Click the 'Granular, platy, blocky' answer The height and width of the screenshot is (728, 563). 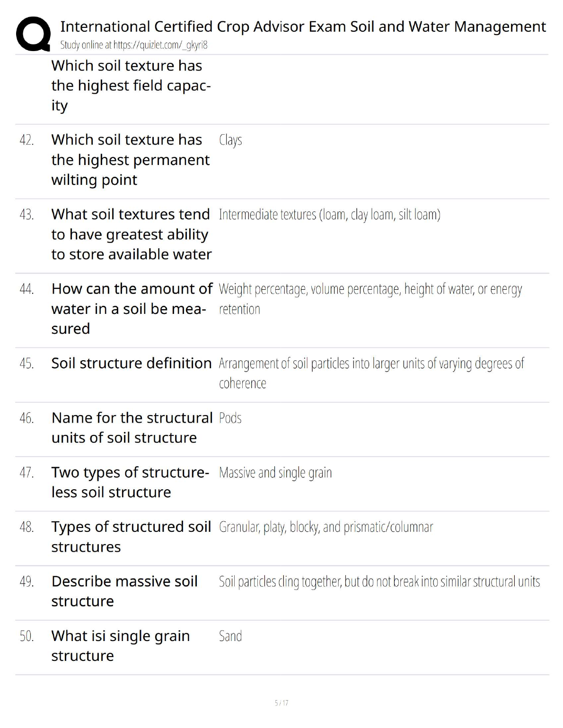point(325,527)
